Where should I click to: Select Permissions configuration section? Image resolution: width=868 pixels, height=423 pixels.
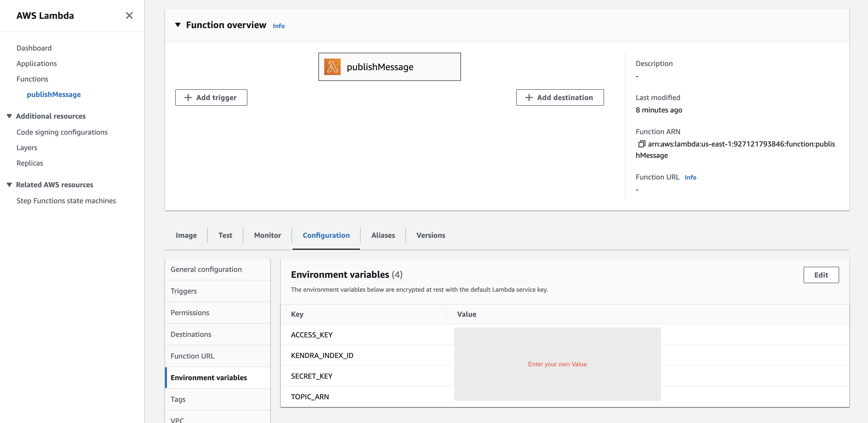tap(190, 313)
